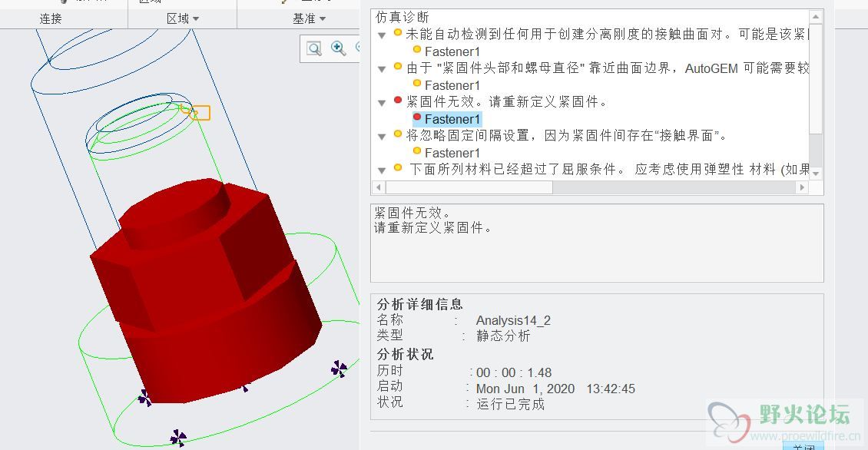Select Fastener1 under 紧固件头部和螺母直径 warning
868x450 pixels.
click(x=452, y=85)
